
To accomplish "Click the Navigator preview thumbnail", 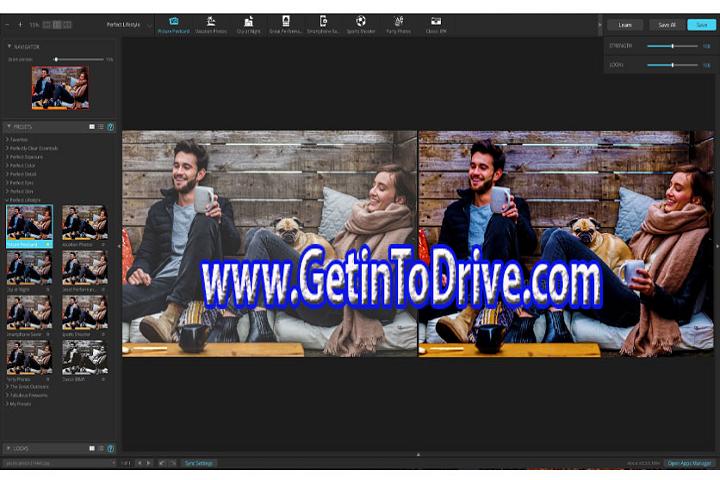I will click(x=60, y=88).
